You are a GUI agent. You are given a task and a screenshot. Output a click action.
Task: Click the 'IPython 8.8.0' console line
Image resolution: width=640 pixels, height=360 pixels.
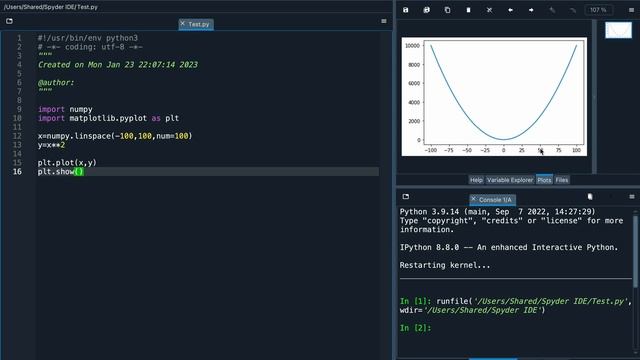tap(509, 247)
